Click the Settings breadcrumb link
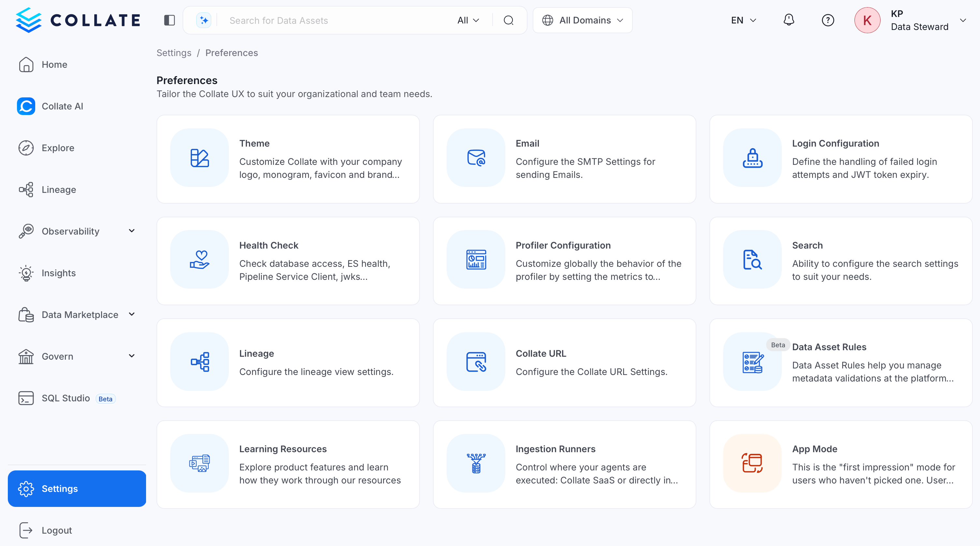This screenshot has width=980, height=546. [x=174, y=53]
